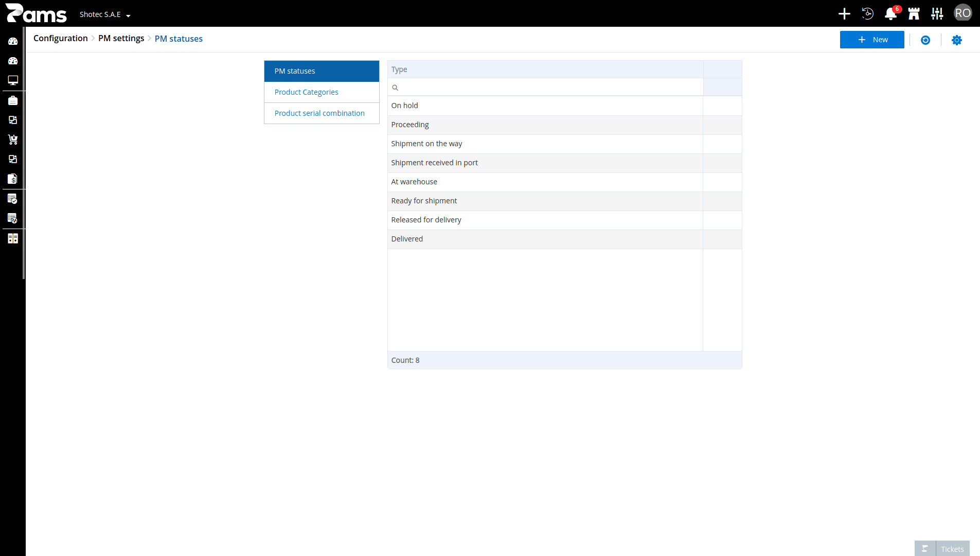
Task: Open the dollar invoice document sidebar icon
Action: click(13, 179)
